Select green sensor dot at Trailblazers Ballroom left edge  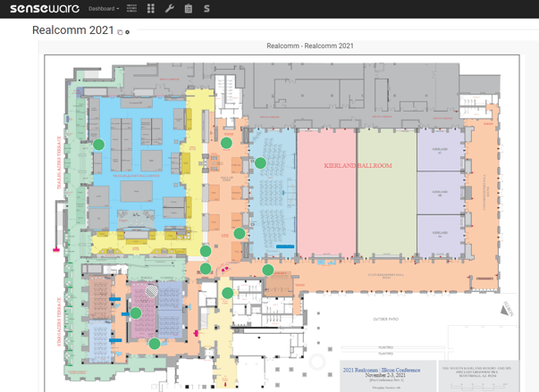pos(98,145)
